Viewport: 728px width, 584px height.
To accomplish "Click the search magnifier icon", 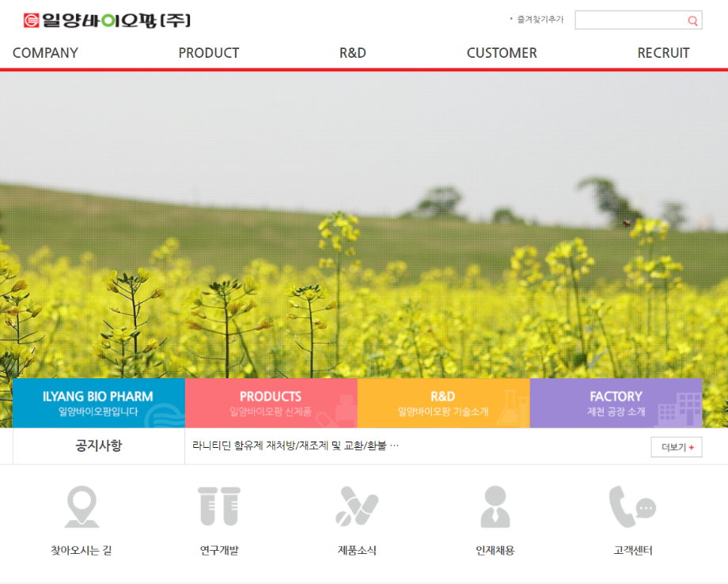I will (x=692, y=20).
